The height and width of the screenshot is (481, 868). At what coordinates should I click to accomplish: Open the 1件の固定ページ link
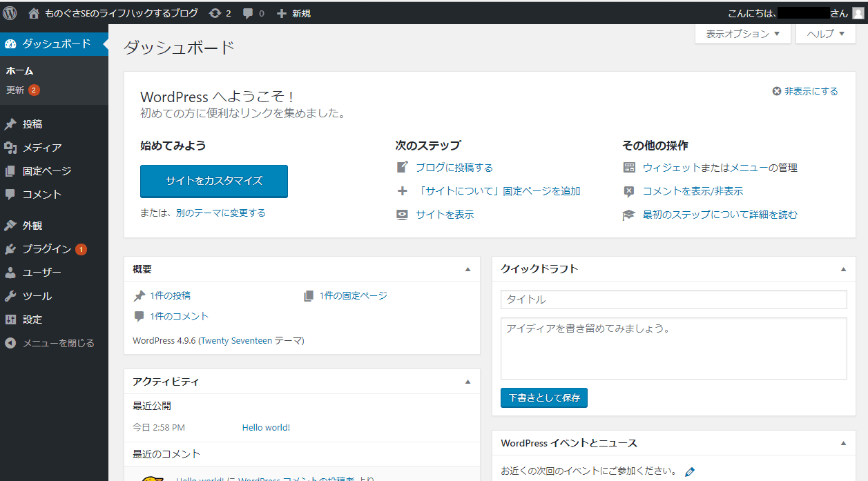click(x=354, y=295)
